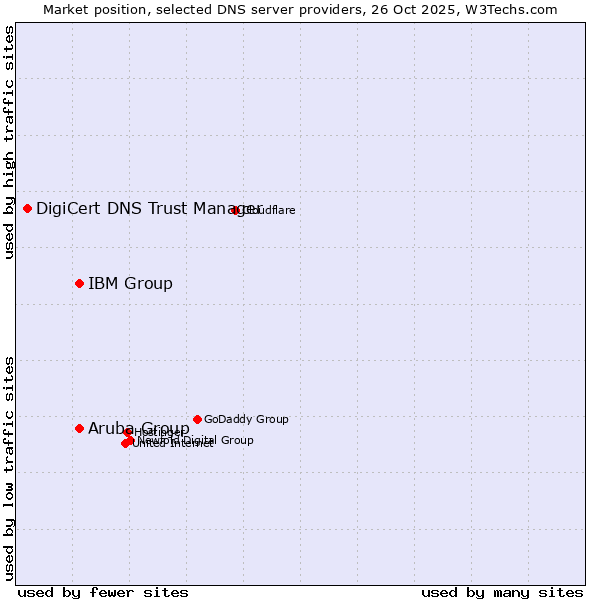The image size is (600, 600).
Task: Click the 'used by high traffic sites' axis label
Action: click(10, 142)
